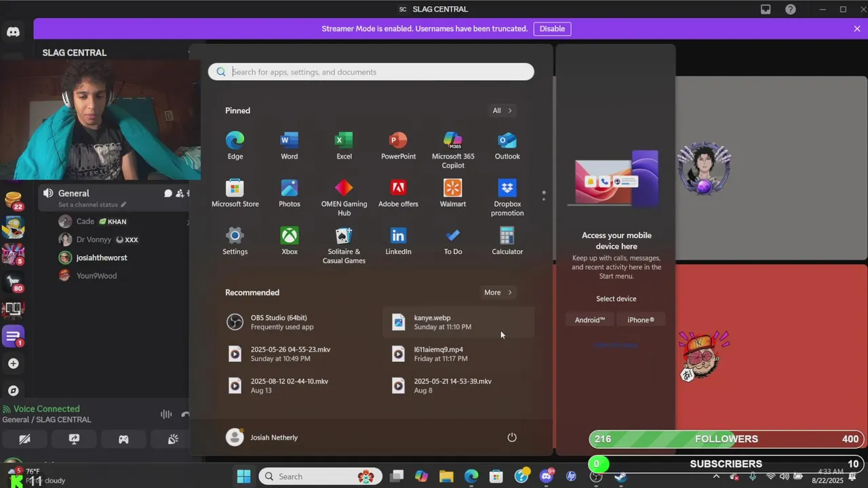Open General voice channel chat icon

pyautogui.click(x=168, y=193)
